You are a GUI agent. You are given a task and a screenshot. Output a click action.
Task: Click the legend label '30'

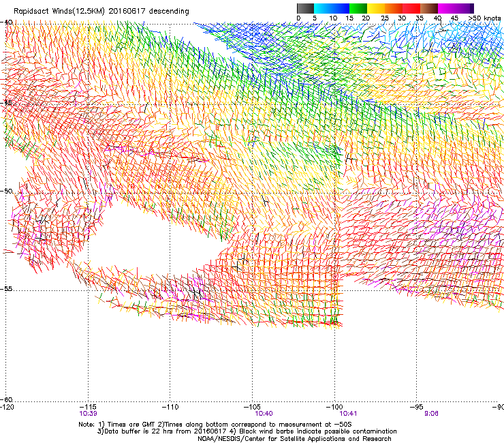(402, 18)
